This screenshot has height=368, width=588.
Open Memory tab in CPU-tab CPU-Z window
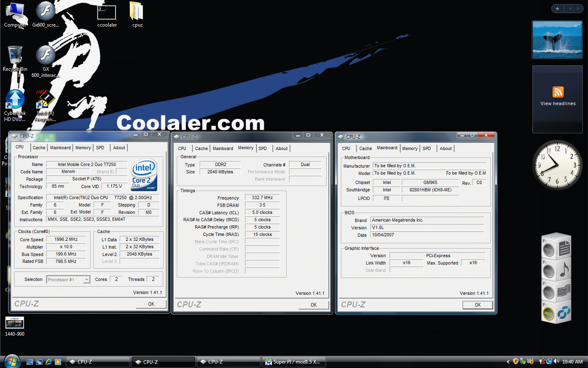pyautogui.click(x=83, y=148)
